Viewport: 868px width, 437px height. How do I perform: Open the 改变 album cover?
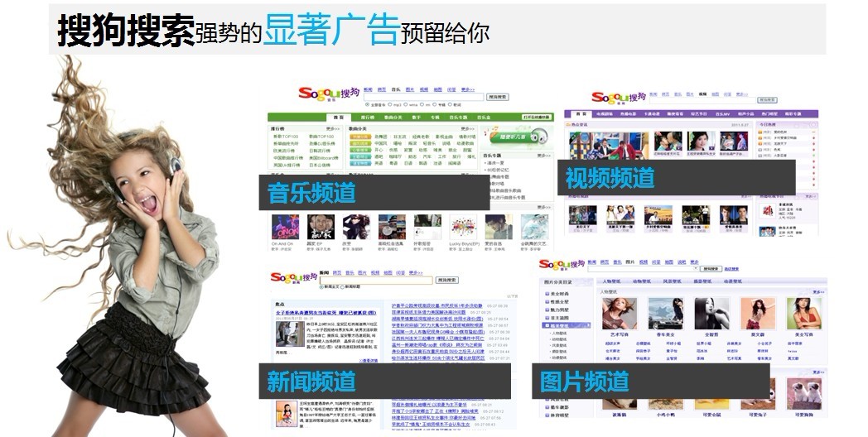[x=356, y=227]
